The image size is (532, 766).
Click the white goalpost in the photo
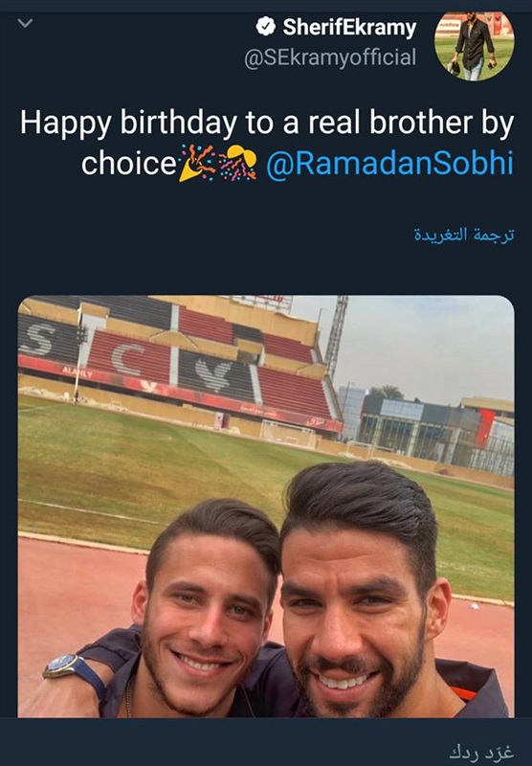point(288,435)
